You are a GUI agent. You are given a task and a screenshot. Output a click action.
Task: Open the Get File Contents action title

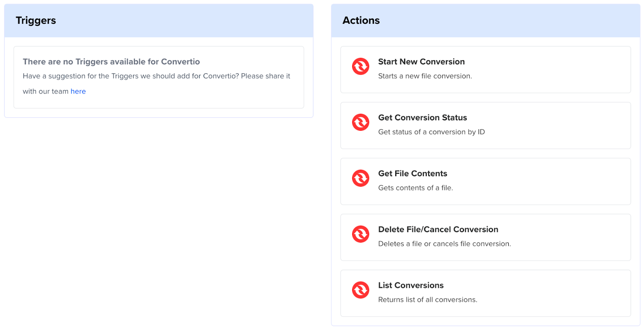(x=413, y=173)
